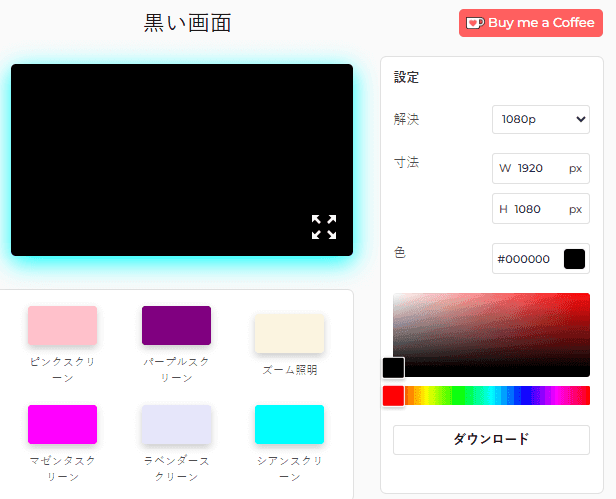Select the マゼンタスクリーン magenta thumbnail
Image resolution: width=616 pixels, height=499 pixels.
click(x=62, y=425)
